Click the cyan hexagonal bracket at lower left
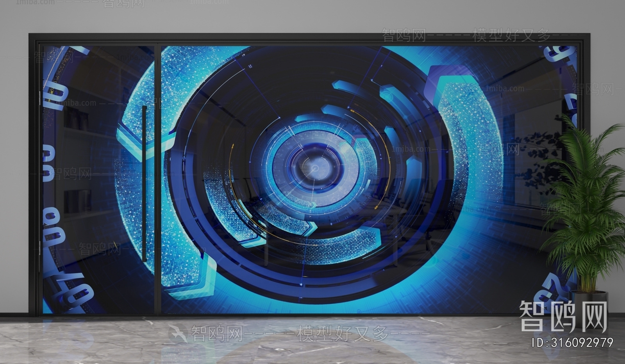 195,281
